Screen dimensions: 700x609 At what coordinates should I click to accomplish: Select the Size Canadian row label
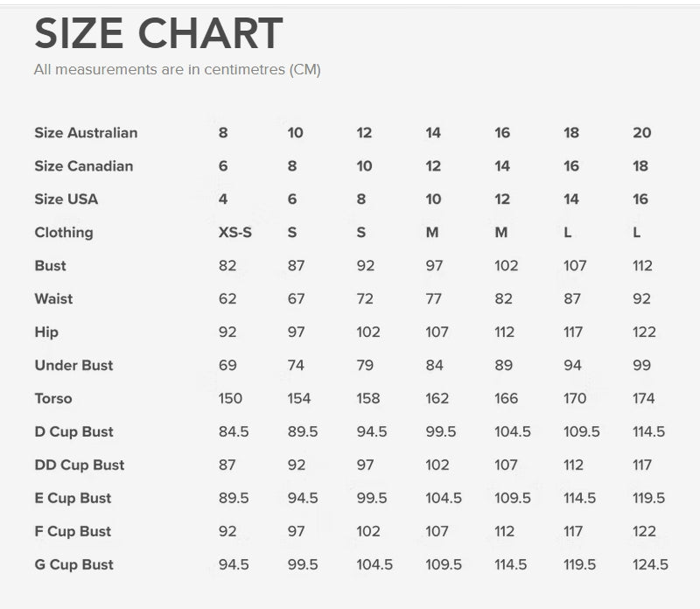coord(83,166)
